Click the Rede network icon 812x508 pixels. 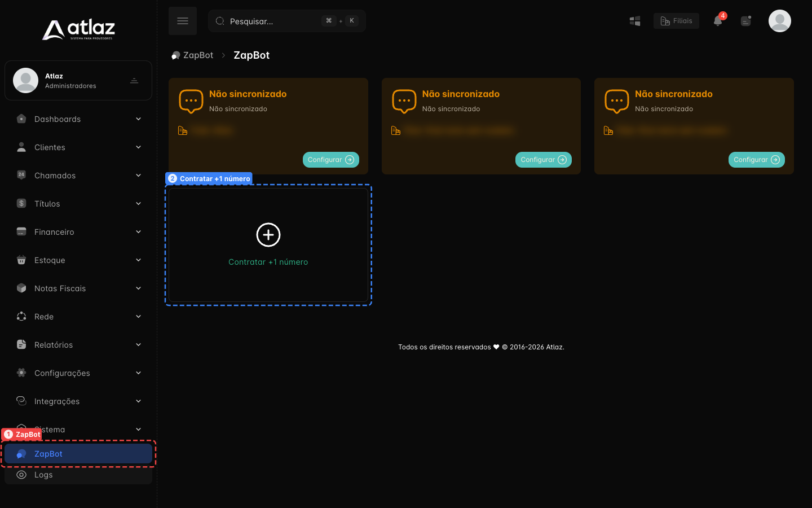pos(21,316)
